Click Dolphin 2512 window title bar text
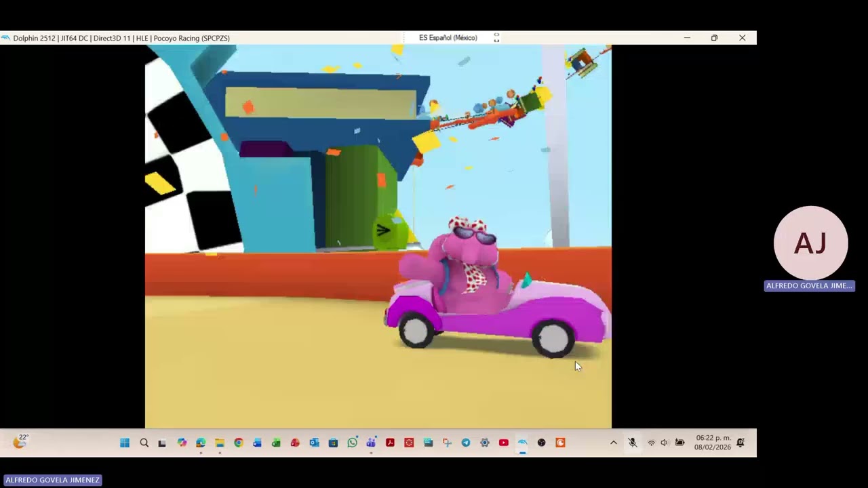 121,38
